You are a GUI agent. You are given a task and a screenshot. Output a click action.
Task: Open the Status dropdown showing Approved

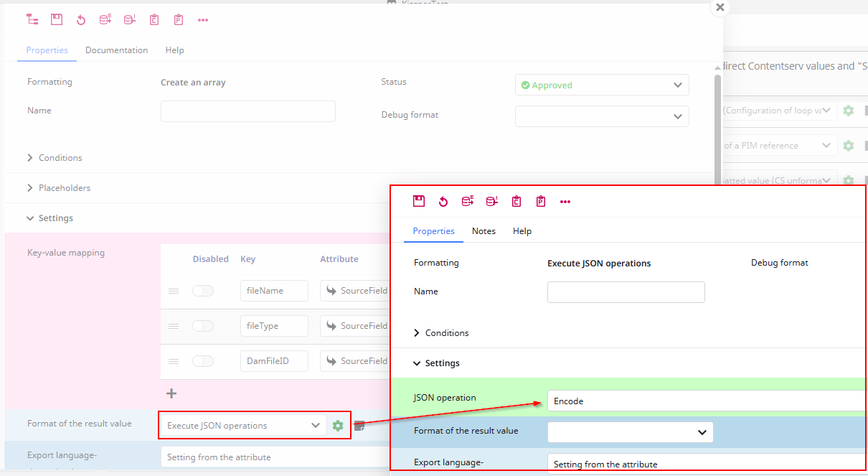tap(601, 84)
